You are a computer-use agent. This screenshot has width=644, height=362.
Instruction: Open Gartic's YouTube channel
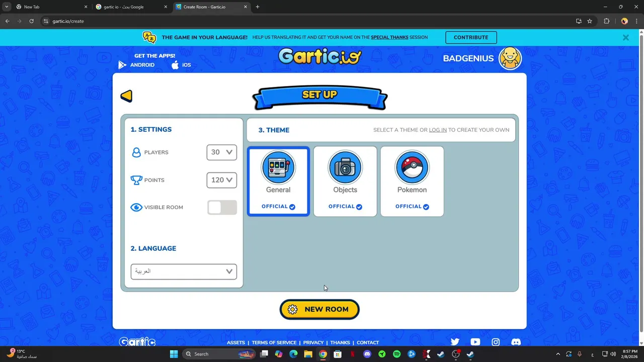475,342
